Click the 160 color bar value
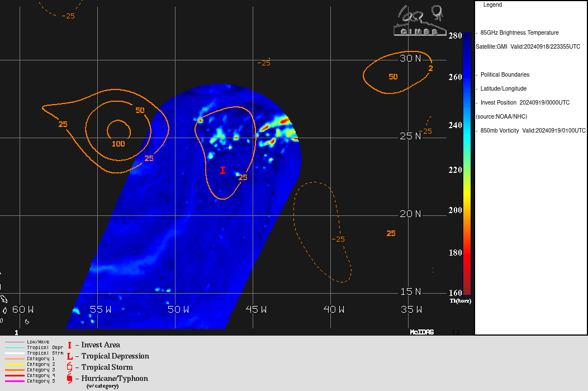This screenshot has height=391, width=588. point(455,293)
